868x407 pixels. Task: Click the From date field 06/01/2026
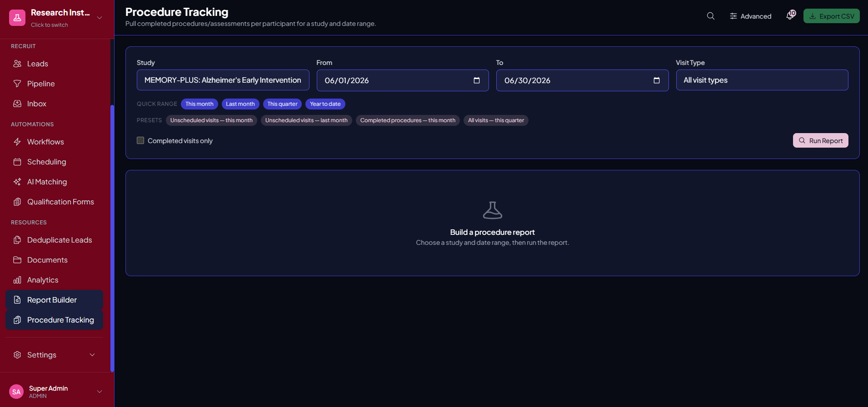[x=403, y=80]
